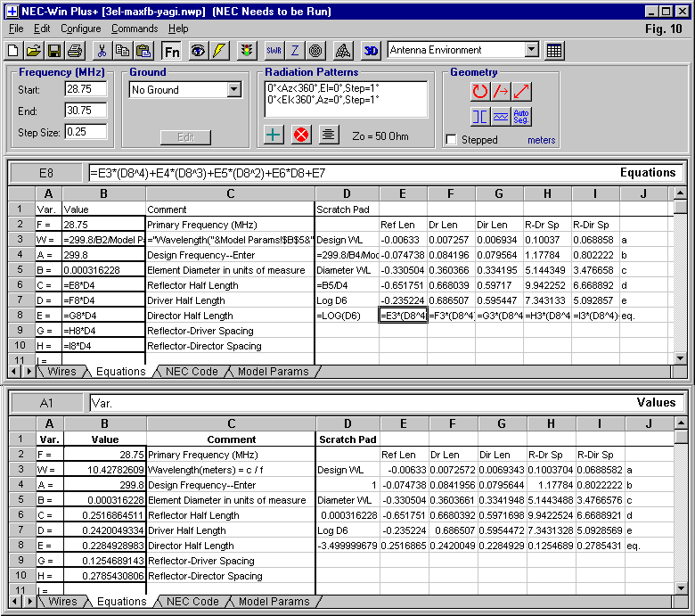
Task: Open the Commands menu
Action: 135,29
